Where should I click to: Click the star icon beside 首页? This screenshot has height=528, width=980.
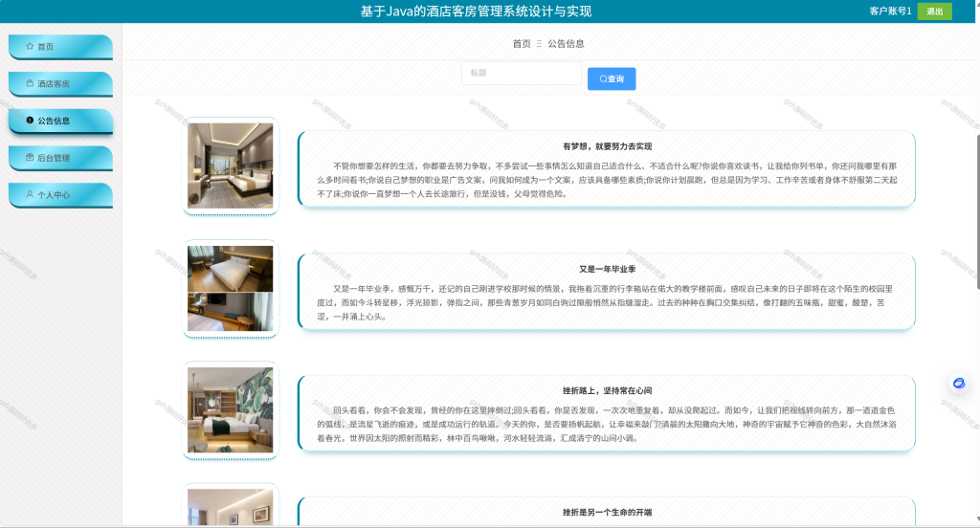click(30, 46)
